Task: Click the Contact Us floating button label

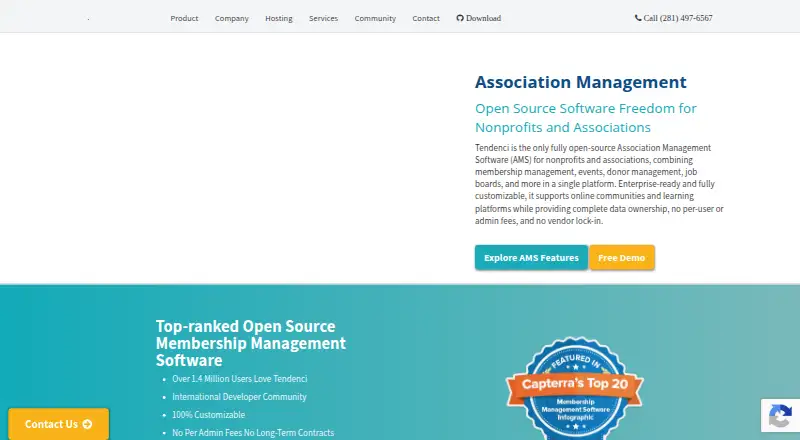Action: (52, 424)
